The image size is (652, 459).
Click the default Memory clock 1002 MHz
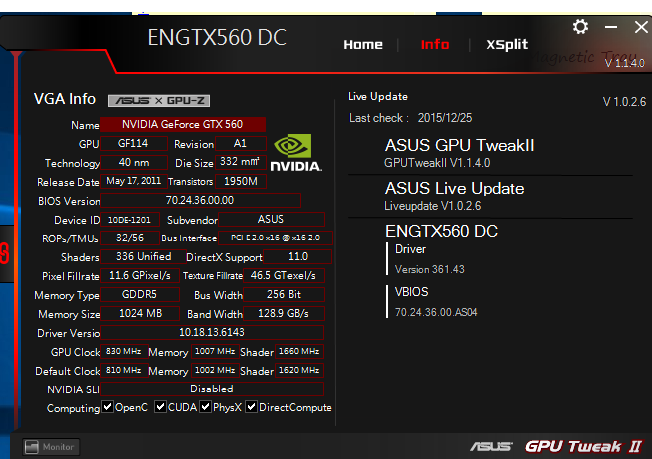(x=215, y=370)
